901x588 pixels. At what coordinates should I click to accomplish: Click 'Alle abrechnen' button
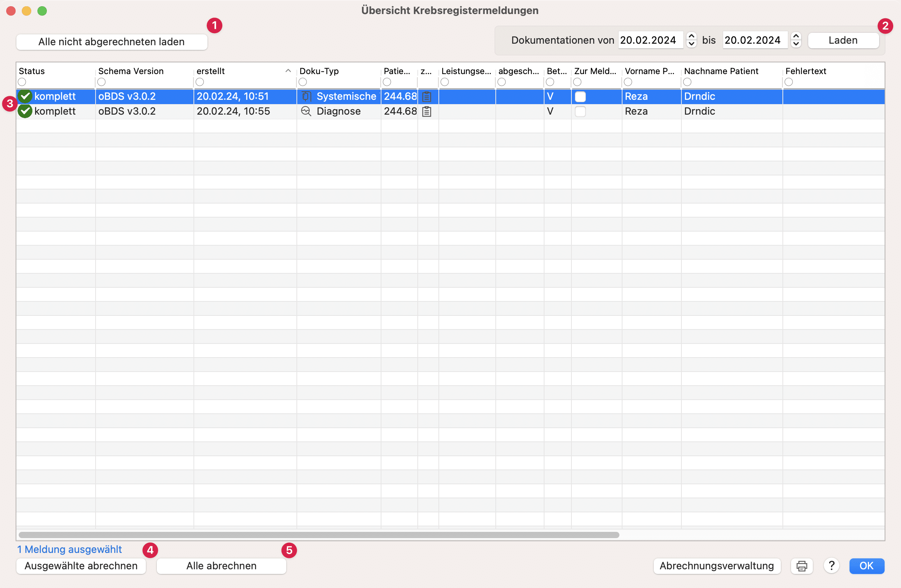(222, 566)
